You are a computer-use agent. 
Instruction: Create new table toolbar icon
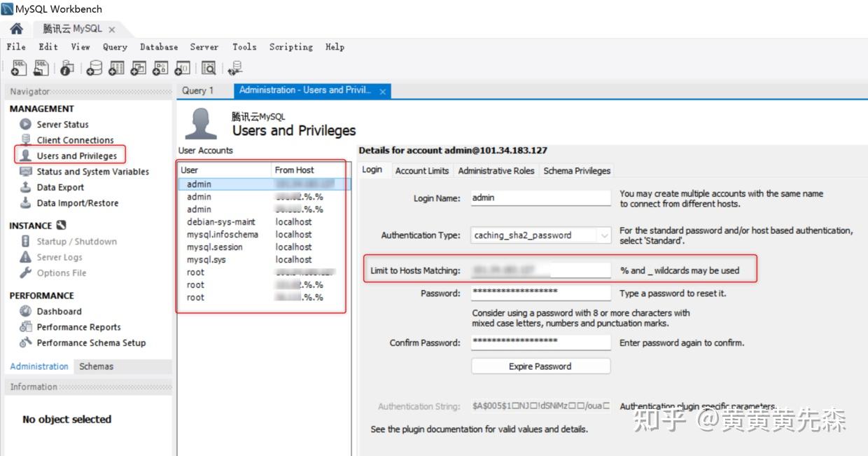(116, 68)
